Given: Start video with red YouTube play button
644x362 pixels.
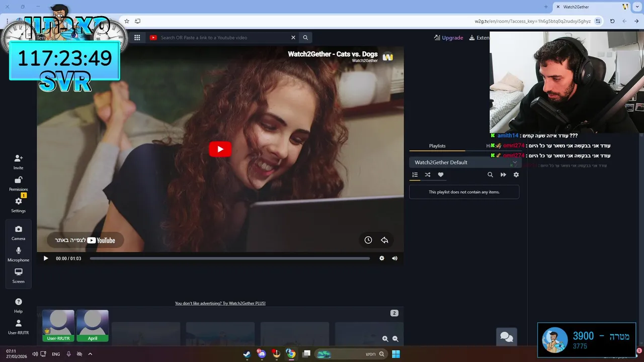Looking at the screenshot, I should 220,149.
